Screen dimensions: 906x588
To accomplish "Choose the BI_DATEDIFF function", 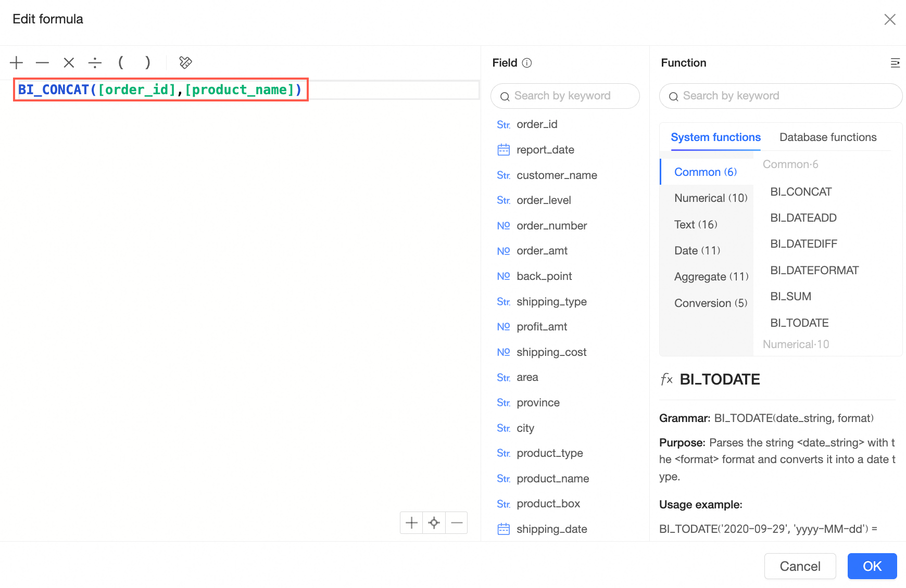I will (804, 244).
